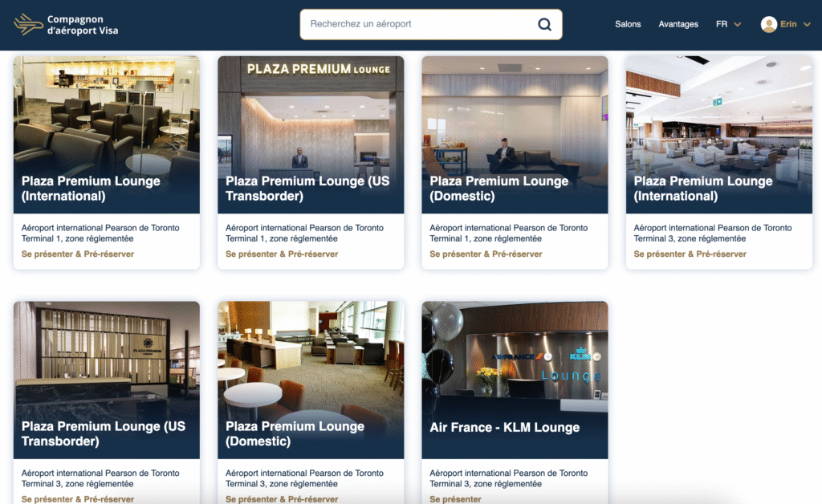The image size is (822, 504).
Task: Click Se présenter link under Air France - KLM
Action: tap(456, 499)
